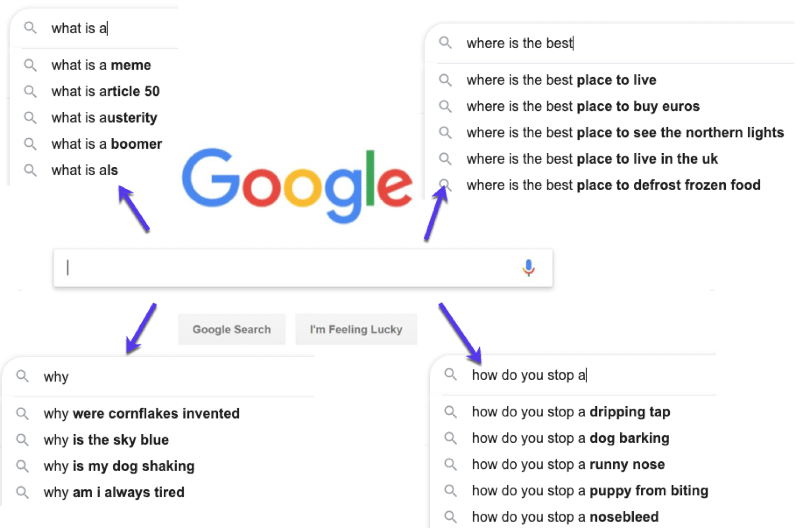Choose 'how do you stop a puppy from biting'
This screenshot has width=803, height=532.
pyautogui.click(x=589, y=490)
